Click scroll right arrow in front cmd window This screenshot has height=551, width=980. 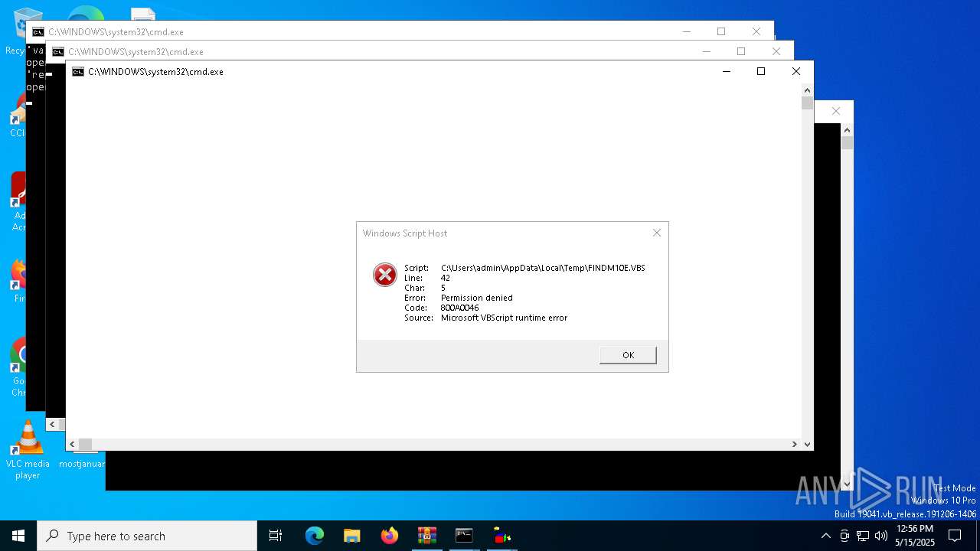(795, 444)
